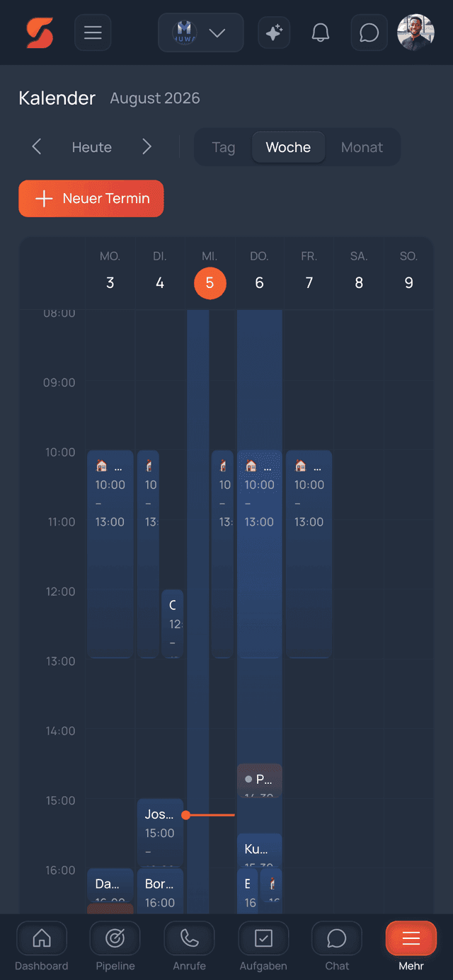Open notifications bell
The image size is (453, 980).
point(321,33)
